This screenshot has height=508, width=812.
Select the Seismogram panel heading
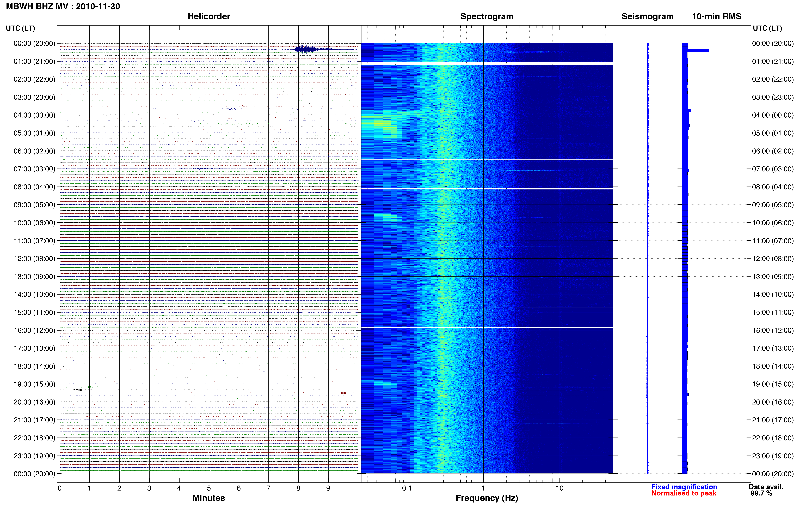tap(647, 16)
